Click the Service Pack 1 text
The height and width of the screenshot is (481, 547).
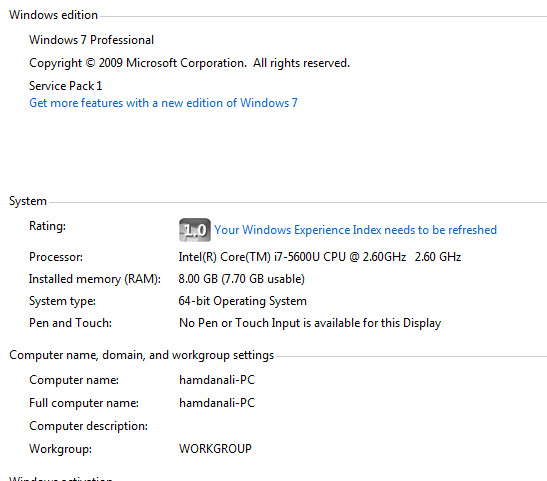(66, 86)
